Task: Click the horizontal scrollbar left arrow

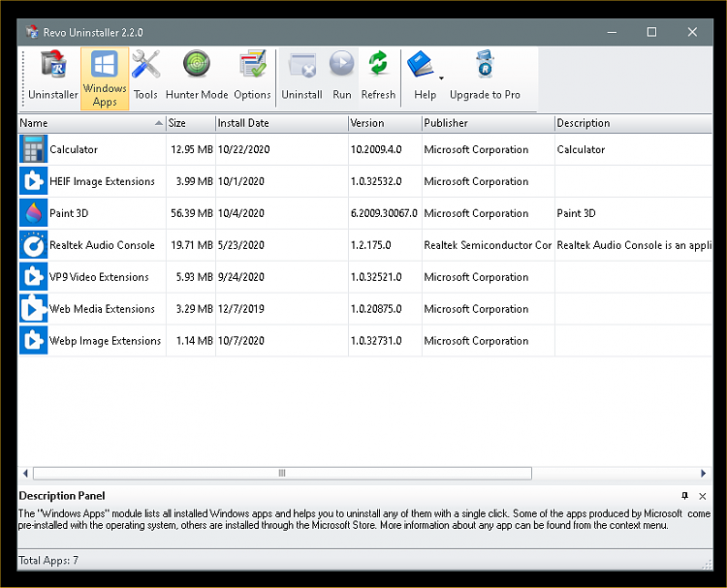Action: [25, 473]
